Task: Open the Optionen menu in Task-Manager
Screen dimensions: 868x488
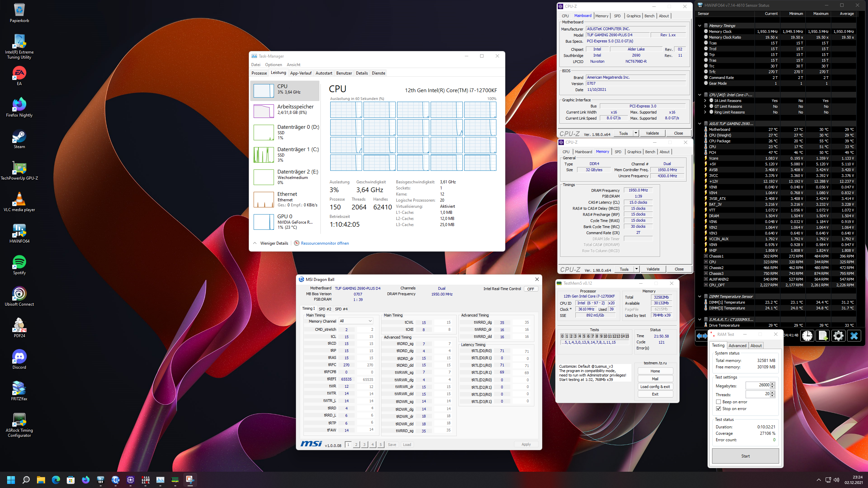Action: coord(273,65)
